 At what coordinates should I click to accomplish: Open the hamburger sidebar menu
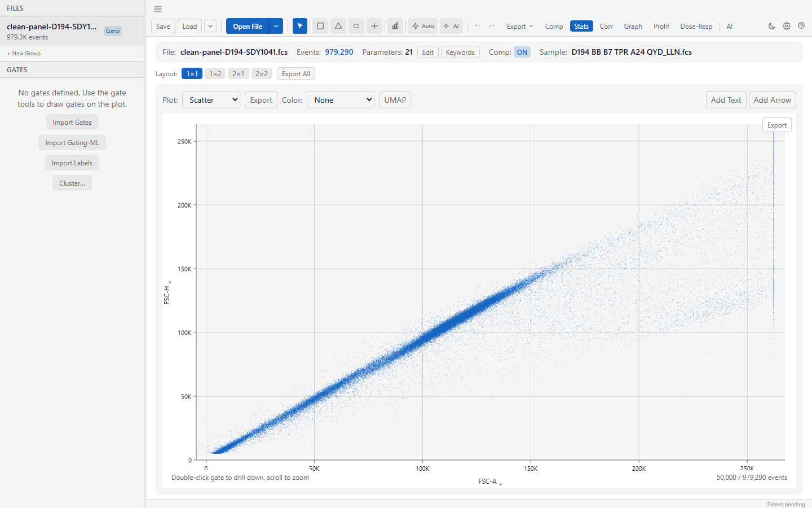pos(158,9)
